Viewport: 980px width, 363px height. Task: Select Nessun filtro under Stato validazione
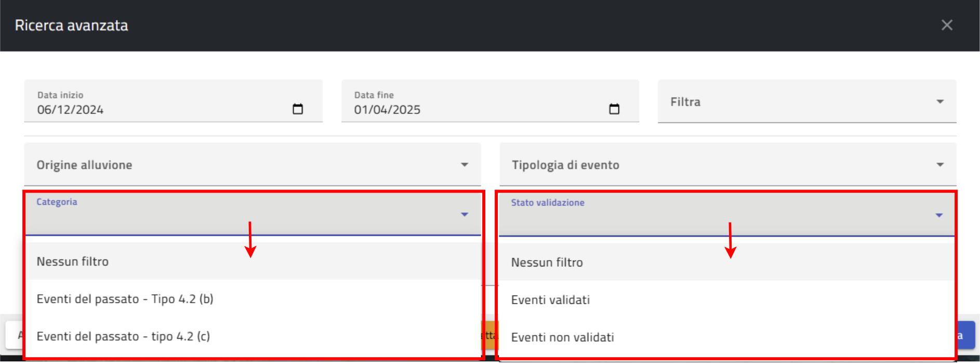[547, 263]
